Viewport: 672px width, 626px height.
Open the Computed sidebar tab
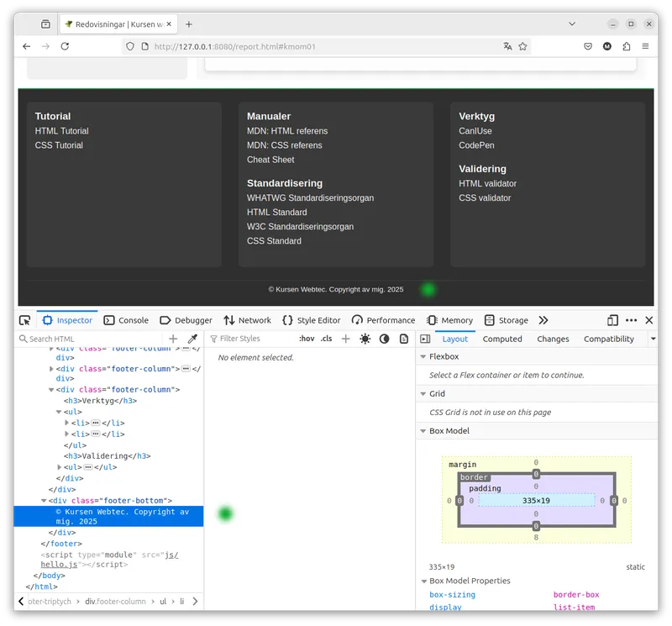pyautogui.click(x=502, y=339)
